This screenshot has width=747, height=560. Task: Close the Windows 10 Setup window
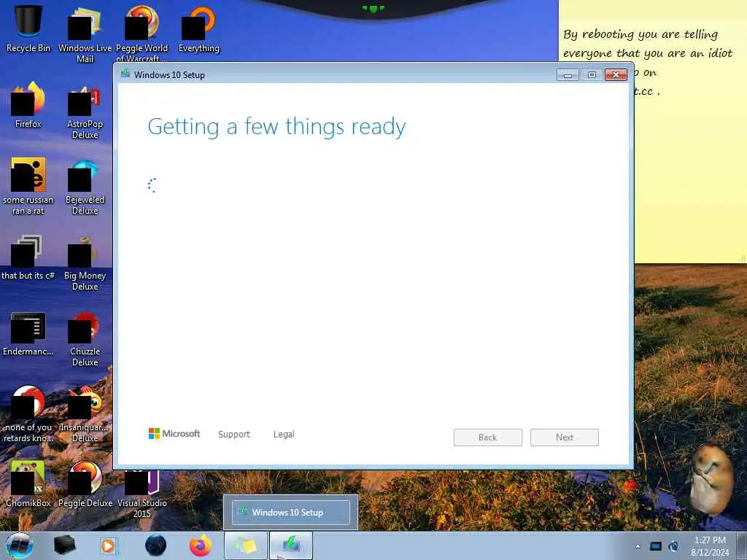616,75
